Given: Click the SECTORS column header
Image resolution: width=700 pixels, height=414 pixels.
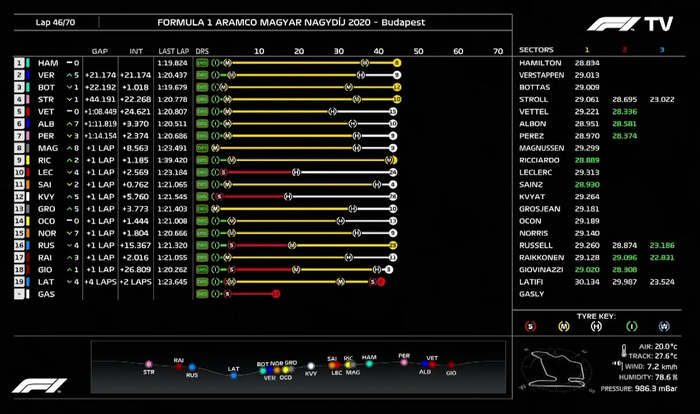Looking at the screenshot, I should coord(537,49).
